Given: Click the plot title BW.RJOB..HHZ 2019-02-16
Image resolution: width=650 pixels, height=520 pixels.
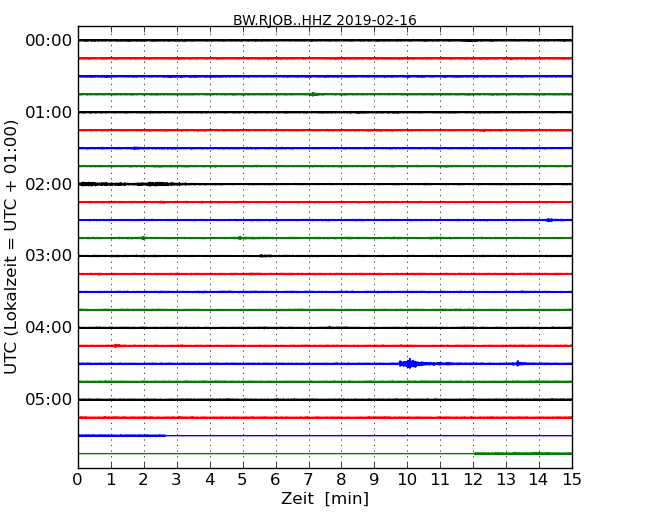Looking at the screenshot, I should tap(325, 20).
